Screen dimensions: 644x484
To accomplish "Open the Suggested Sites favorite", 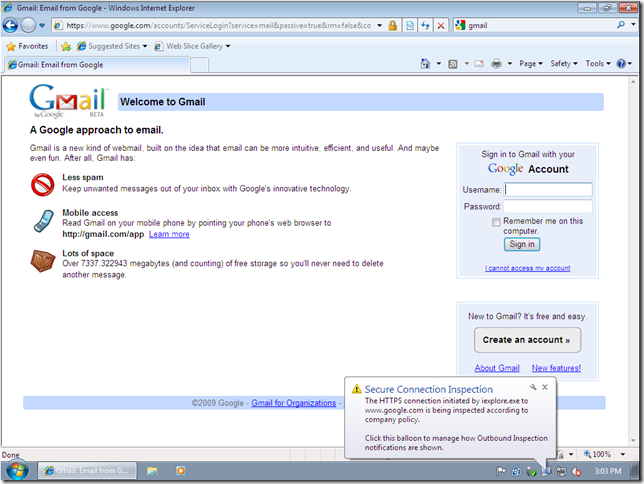I will 112,46.
